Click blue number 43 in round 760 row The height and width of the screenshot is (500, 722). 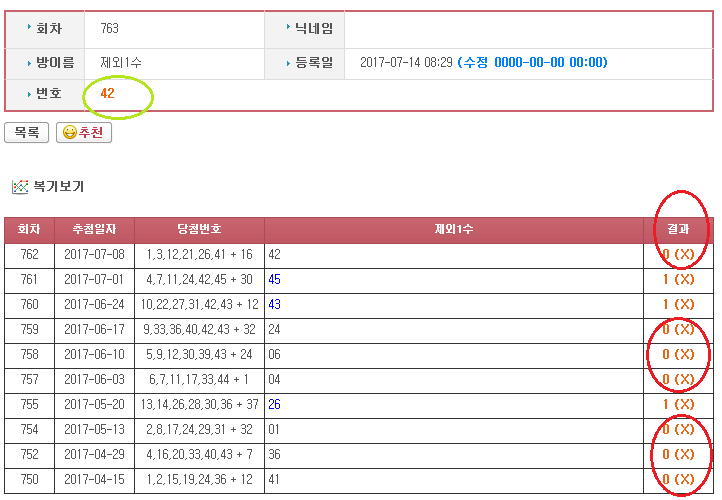tap(274, 305)
